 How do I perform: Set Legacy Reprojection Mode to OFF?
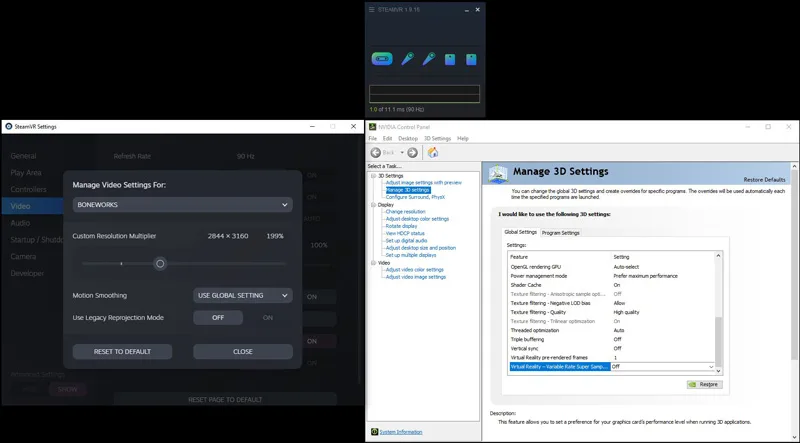pos(218,317)
